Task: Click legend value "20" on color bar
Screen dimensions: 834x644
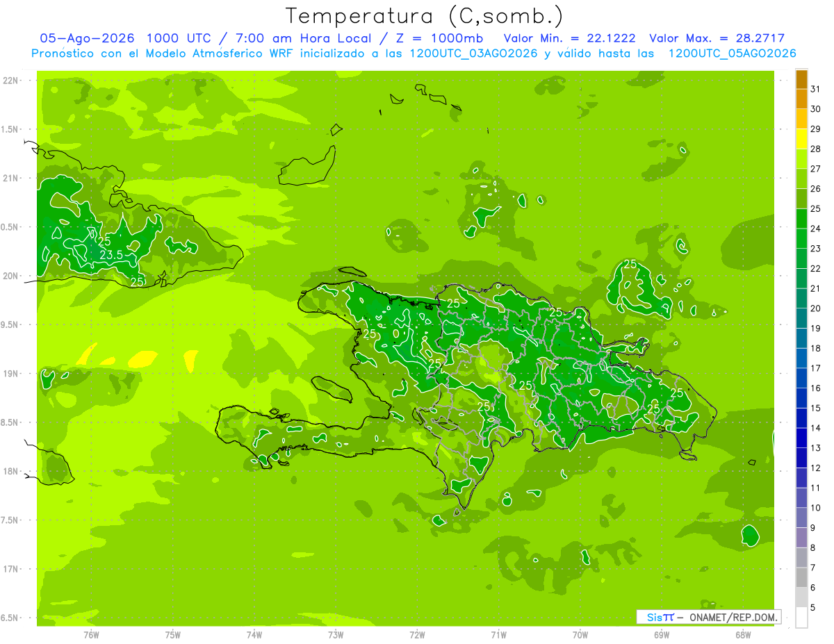Action: tap(815, 308)
